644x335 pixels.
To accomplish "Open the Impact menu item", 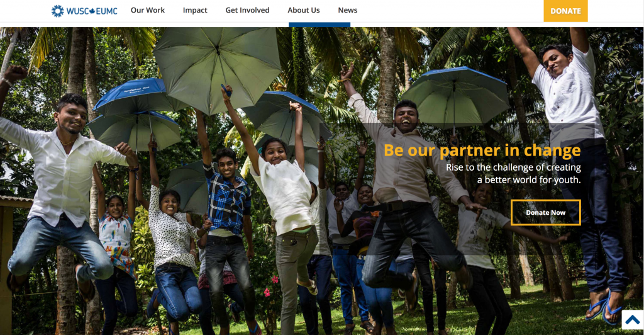I will click(195, 10).
